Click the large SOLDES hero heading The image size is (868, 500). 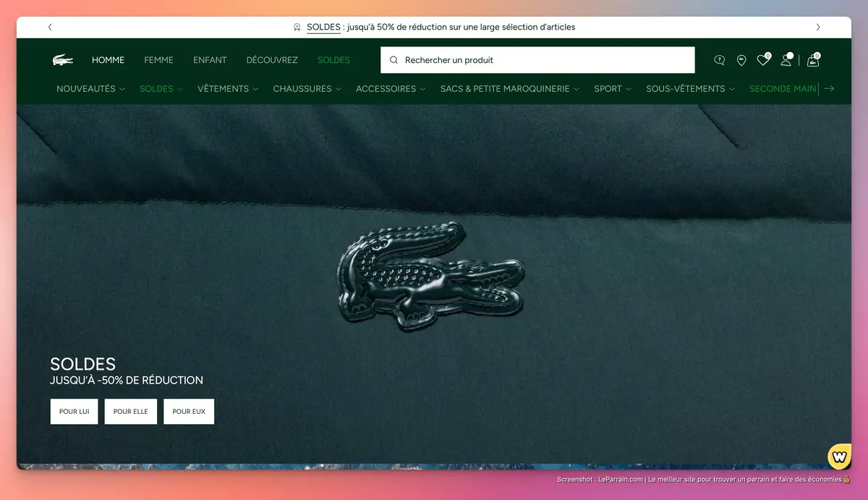[83, 364]
